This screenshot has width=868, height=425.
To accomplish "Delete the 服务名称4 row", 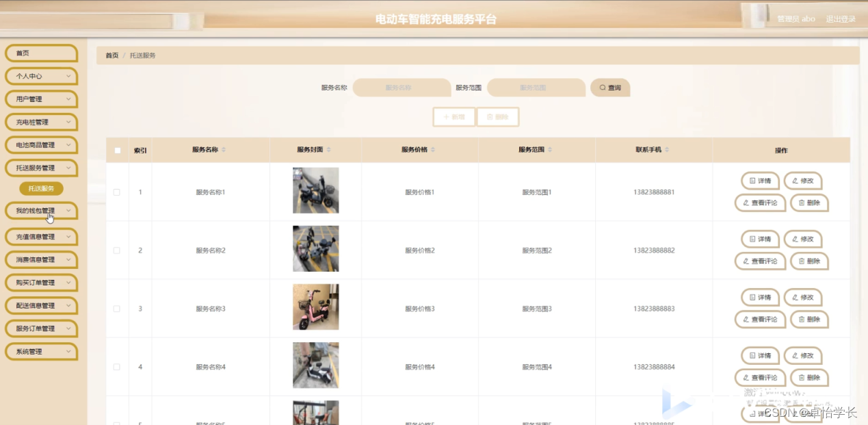I will tap(809, 378).
